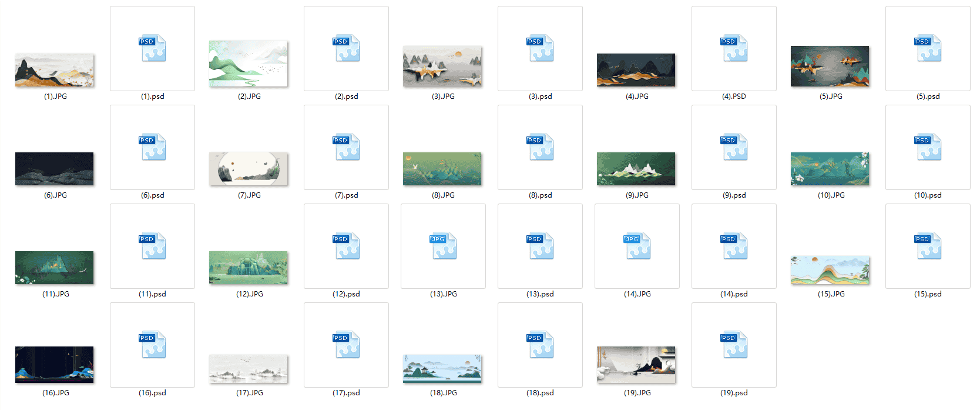Click the (5).psd file icon
Viewport: 980px width, 410px height.
928,48
